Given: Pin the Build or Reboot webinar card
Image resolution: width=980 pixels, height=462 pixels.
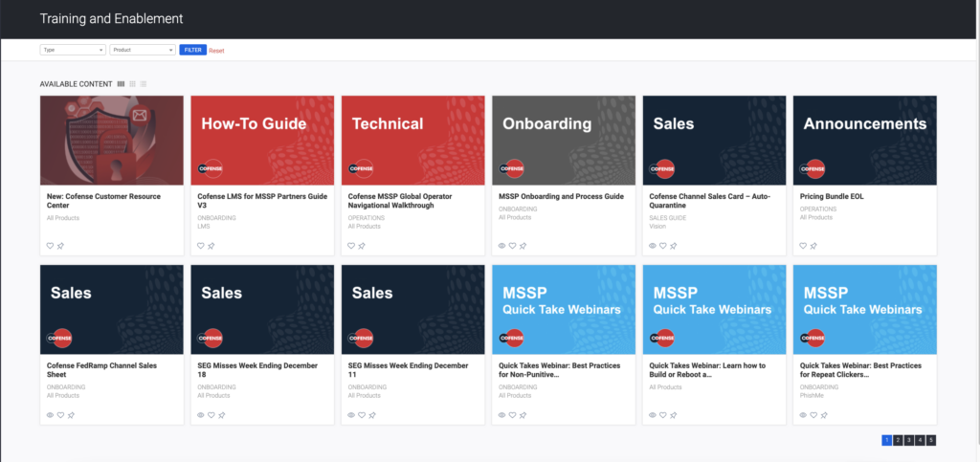Looking at the screenshot, I should [674, 415].
